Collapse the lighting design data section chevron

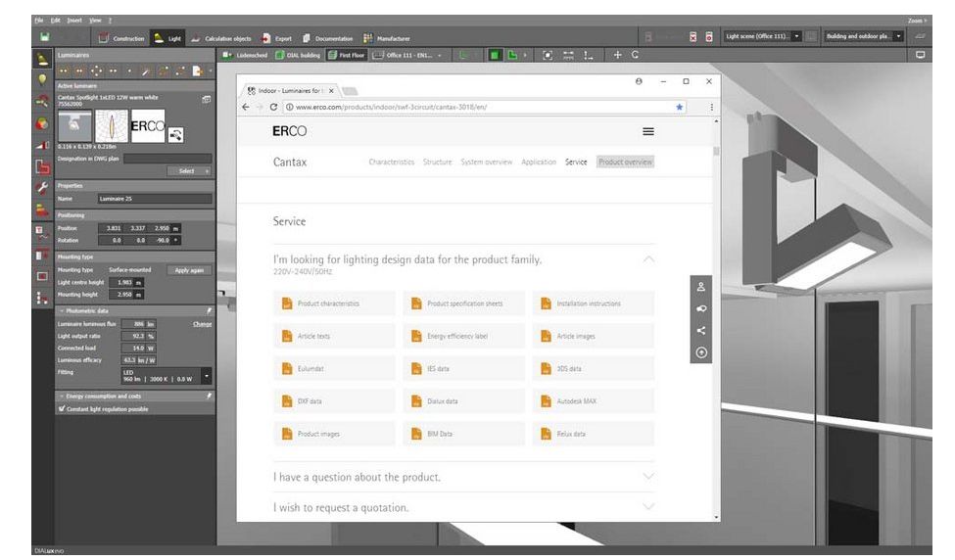pos(648,259)
